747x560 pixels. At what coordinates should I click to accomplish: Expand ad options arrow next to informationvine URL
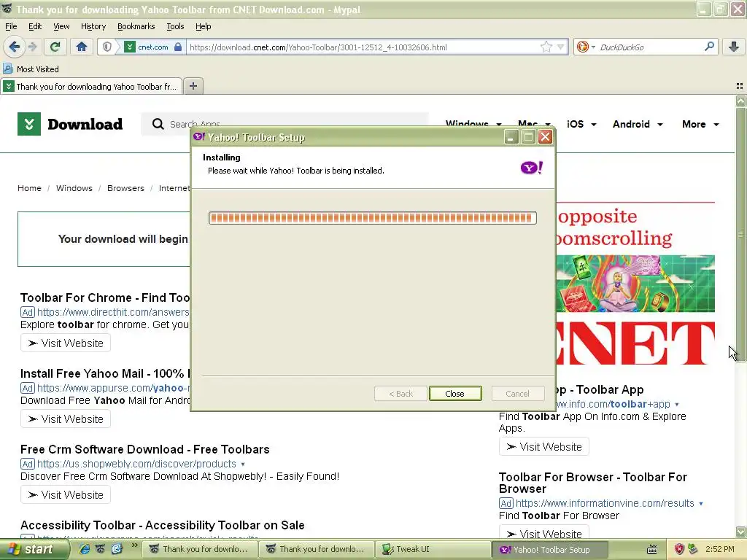tap(701, 504)
